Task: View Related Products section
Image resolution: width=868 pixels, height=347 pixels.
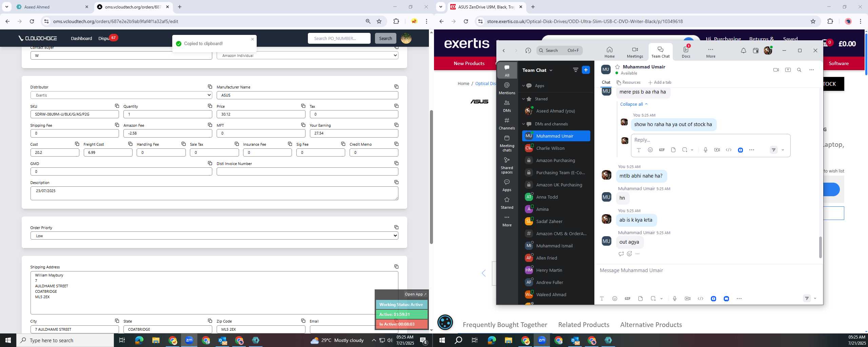Action: [584, 325]
